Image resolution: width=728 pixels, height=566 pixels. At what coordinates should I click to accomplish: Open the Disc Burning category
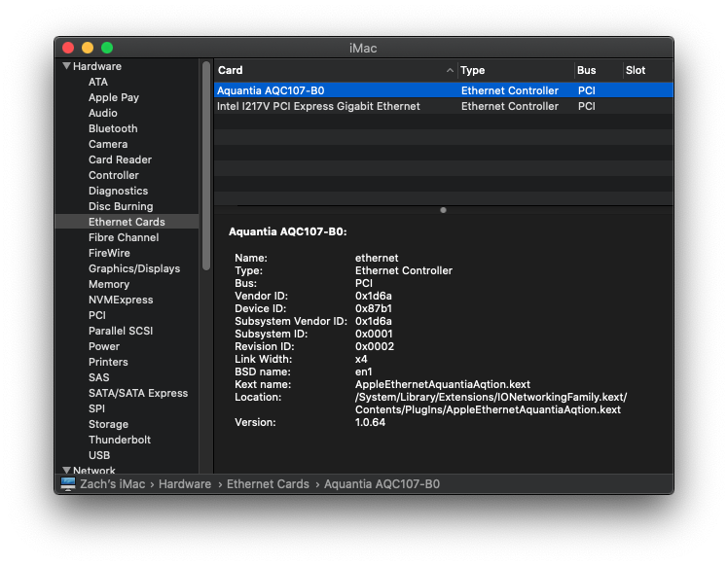pyautogui.click(x=121, y=206)
